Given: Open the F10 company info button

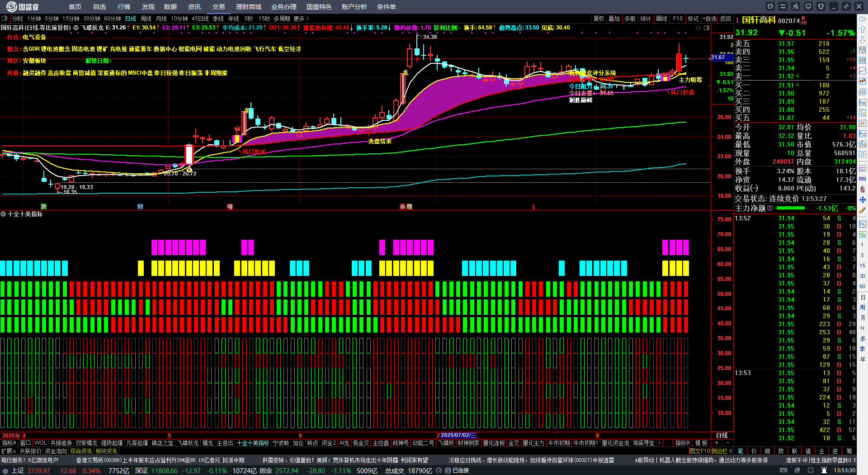Looking at the screenshot, I should pyautogui.click(x=678, y=19).
